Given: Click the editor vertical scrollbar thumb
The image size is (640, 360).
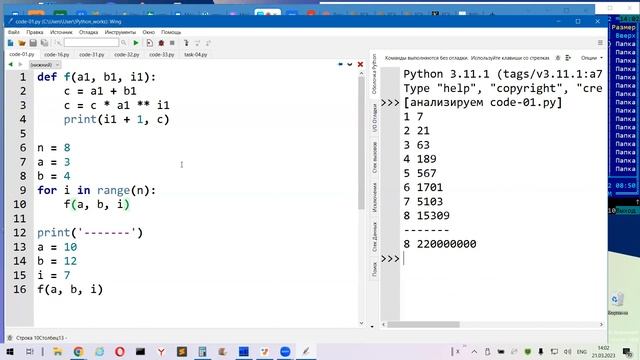Looking at the screenshot, I should coord(361,143).
